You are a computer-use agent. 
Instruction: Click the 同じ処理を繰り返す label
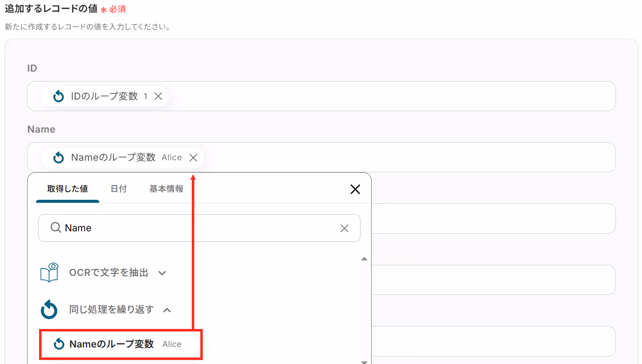(x=111, y=310)
